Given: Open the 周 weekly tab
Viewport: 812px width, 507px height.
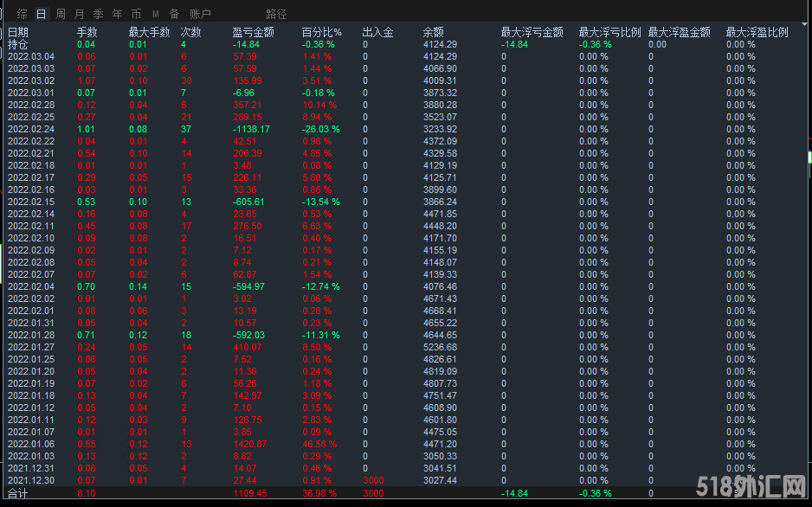Looking at the screenshot, I should (x=60, y=14).
